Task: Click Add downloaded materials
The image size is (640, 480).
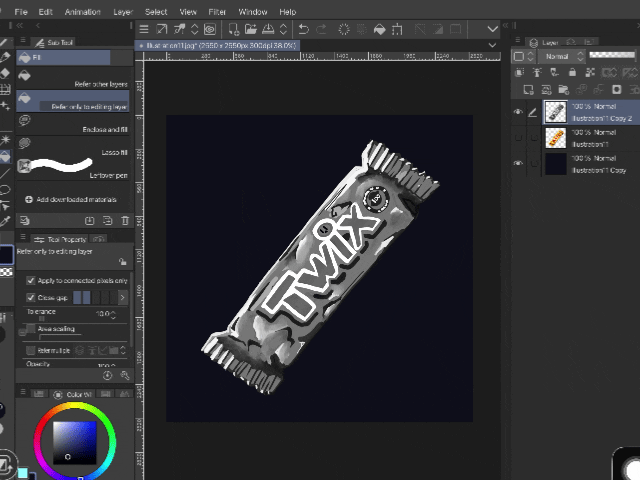Action: pyautogui.click(x=71, y=200)
